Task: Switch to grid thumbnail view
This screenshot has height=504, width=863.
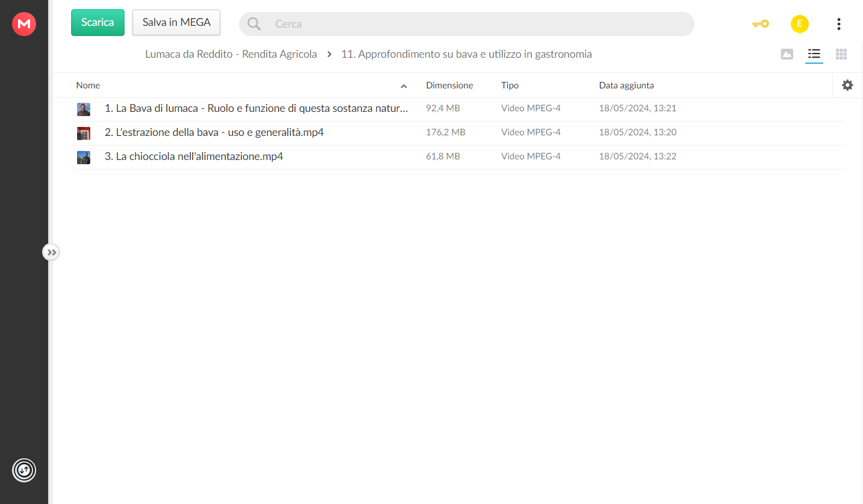Action: [841, 54]
